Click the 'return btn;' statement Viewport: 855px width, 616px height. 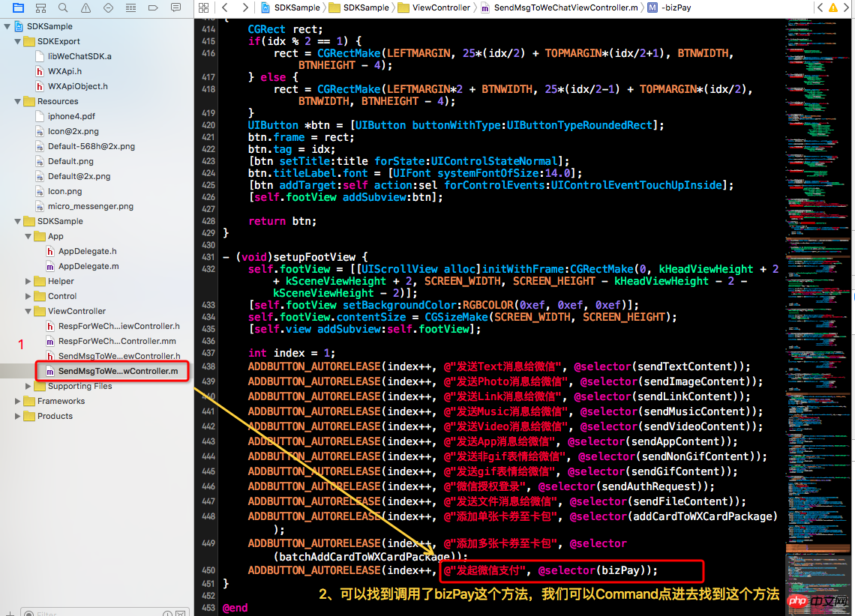[x=283, y=221]
